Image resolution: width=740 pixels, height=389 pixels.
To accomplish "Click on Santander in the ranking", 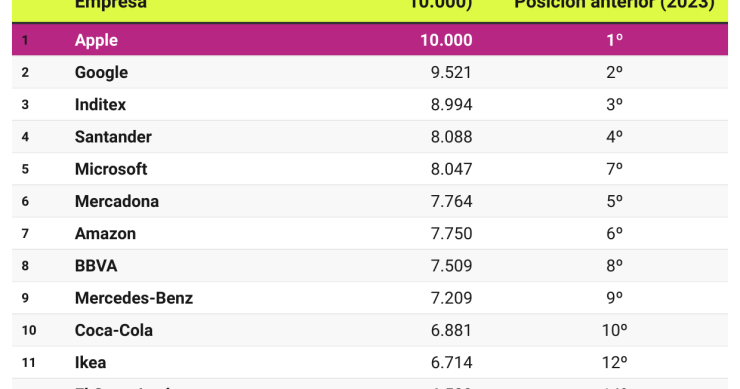I will pyautogui.click(x=113, y=137).
